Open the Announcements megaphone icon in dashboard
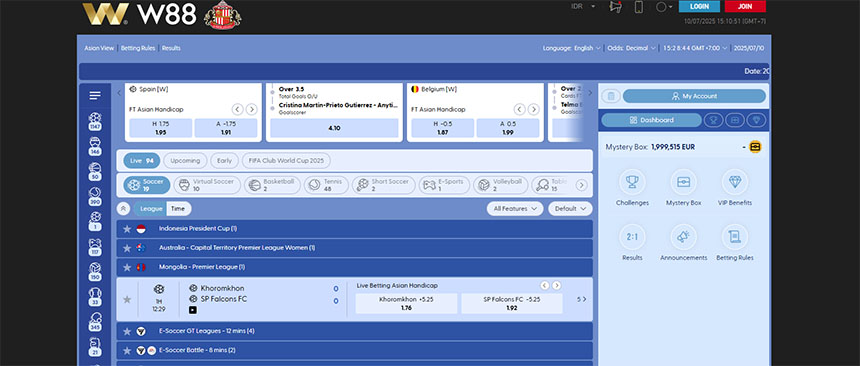860x366 pixels. [683, 237]
